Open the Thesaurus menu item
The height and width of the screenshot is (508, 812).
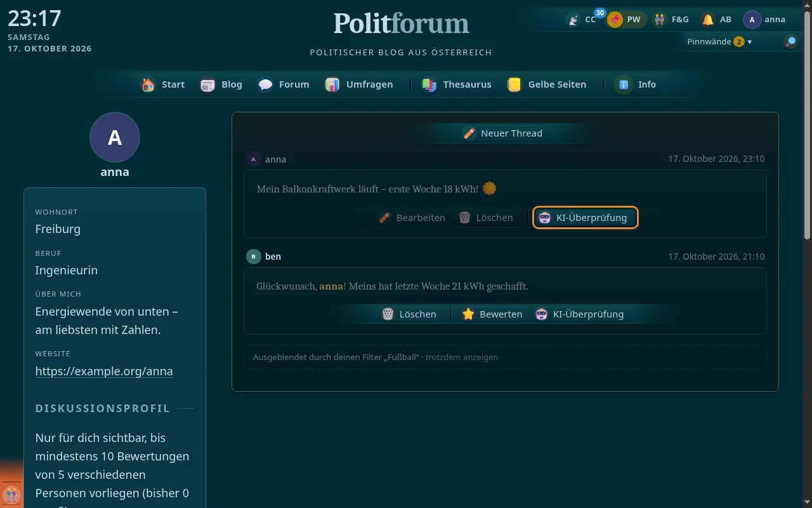tap(457, 84)
